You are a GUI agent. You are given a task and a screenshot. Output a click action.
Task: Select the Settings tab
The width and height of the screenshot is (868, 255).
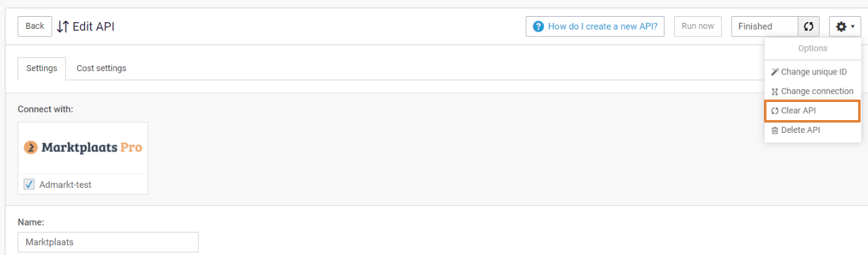tap(42, 68)
